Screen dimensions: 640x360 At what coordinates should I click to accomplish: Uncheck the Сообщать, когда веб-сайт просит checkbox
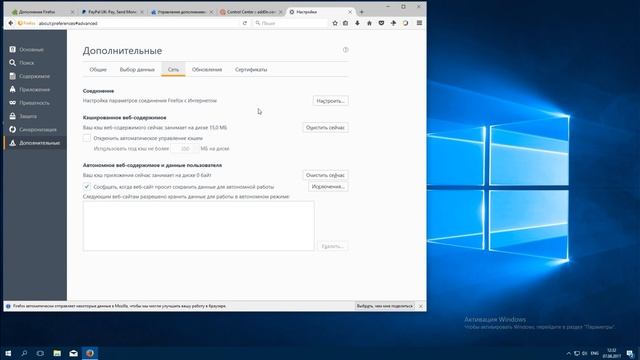[87, 187]
